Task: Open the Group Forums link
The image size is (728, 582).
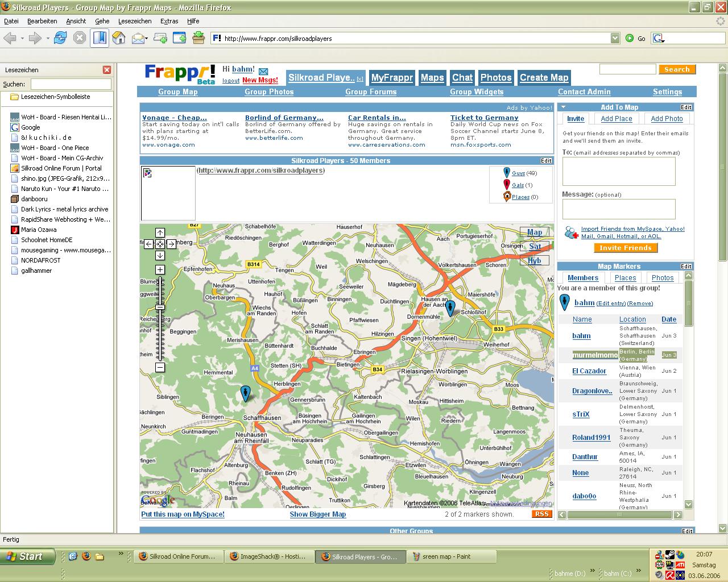Action: [371, 92]
